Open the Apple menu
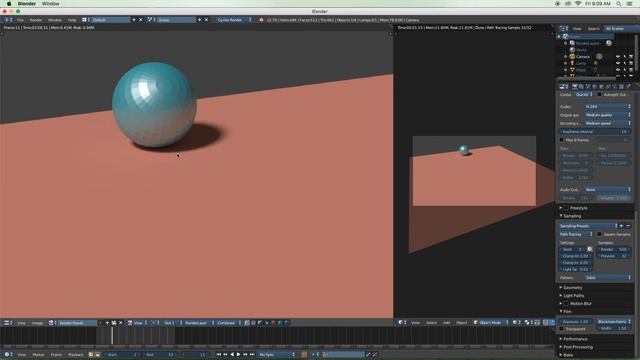640x360 pixels. pyautogui.click(x=9, y=4)
